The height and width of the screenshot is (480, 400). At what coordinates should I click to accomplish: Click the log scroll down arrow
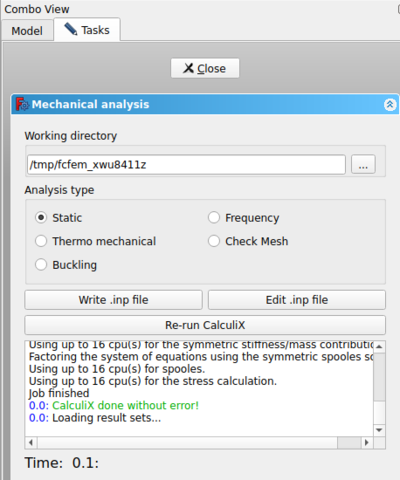[379, 430]
